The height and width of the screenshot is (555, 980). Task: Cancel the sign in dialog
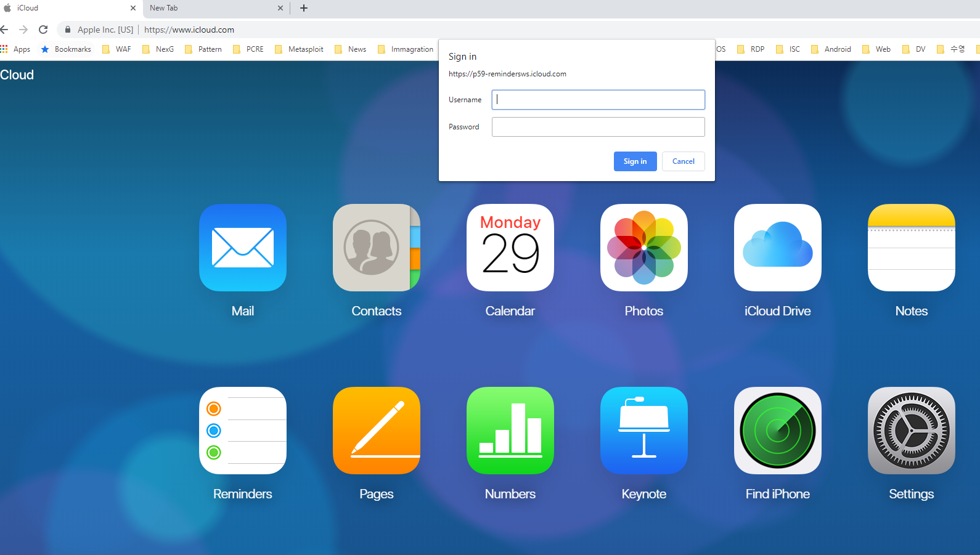coord(684,161)
